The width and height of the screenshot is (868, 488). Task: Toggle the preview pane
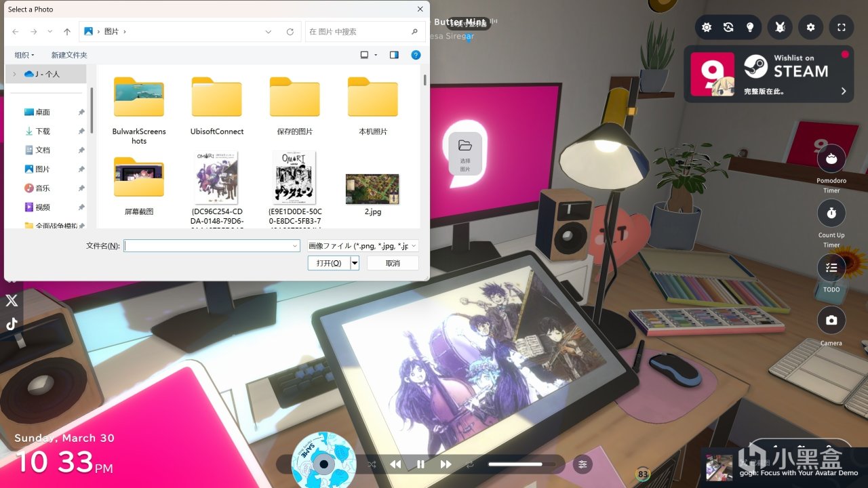point(394,55)
